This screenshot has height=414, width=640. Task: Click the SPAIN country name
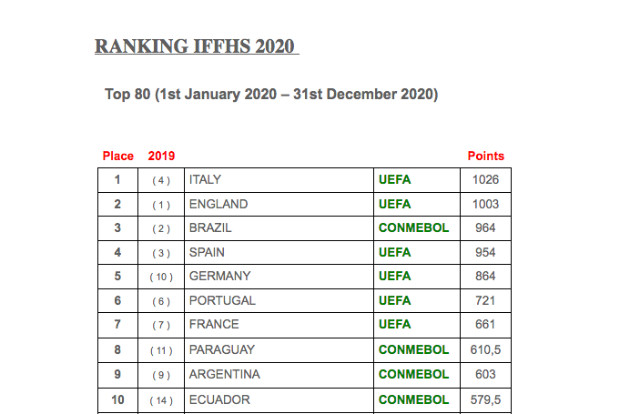[207, 252]
